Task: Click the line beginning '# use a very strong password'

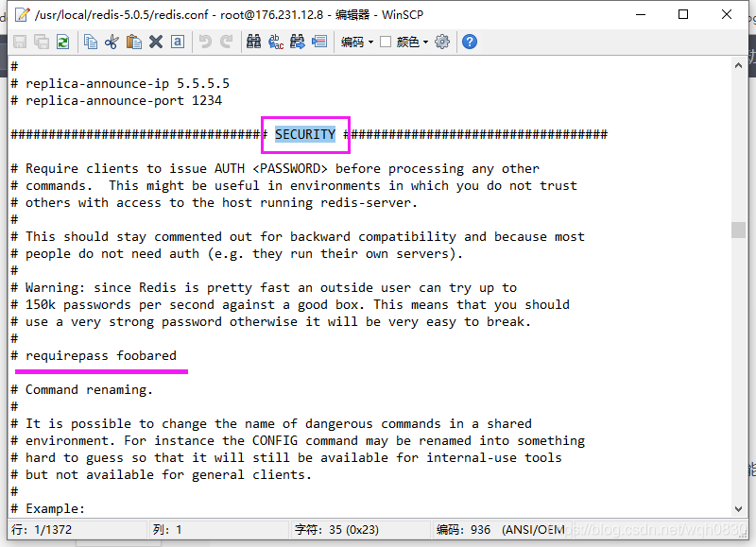Action: tap(271, 321)
